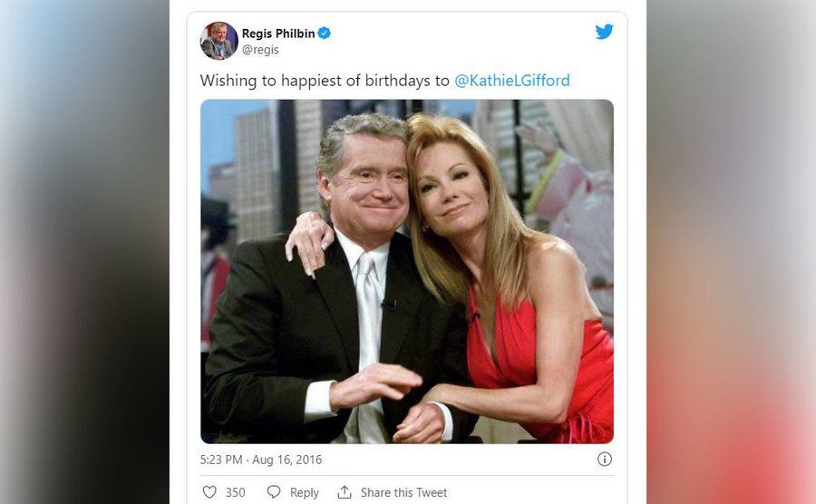Image resolution: width=816 pixels, height=504 pixels.
Task: Open the embedded tweet photo
Action: (x=406, y=271)
